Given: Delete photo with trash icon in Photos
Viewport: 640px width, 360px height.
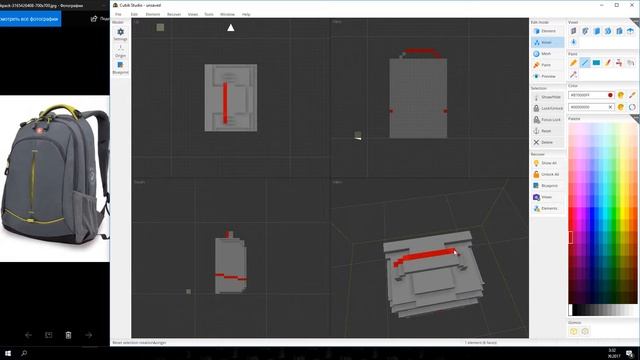Looking at the screenshot, I should pos(68,335).
